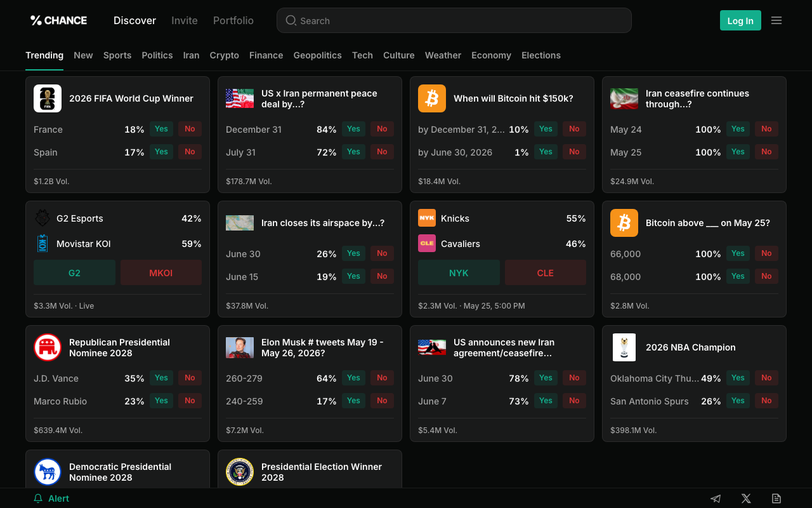
Task: Click the Alert label in footer
Action: pyautogui.click(x=58, y=498)
